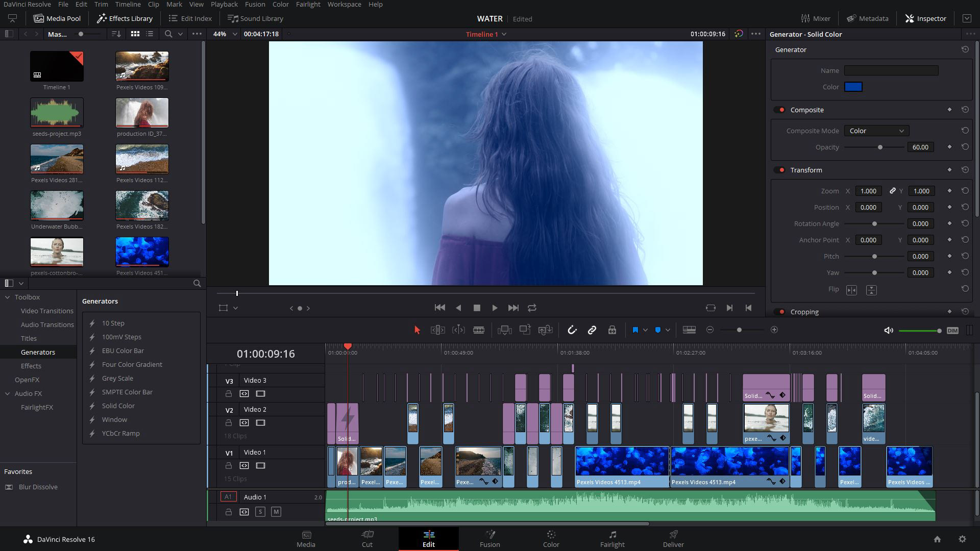Toggle linked selection chain icon
980x551 pixels.
coord(592,330)
